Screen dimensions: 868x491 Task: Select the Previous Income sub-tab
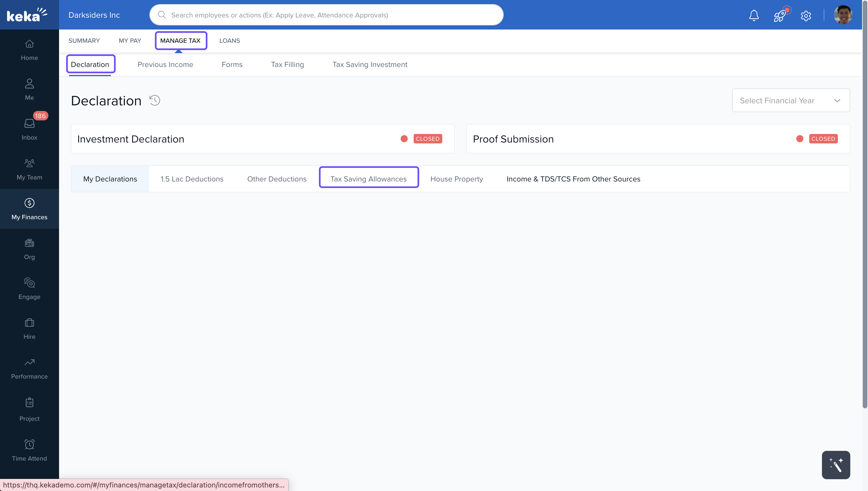165,64
